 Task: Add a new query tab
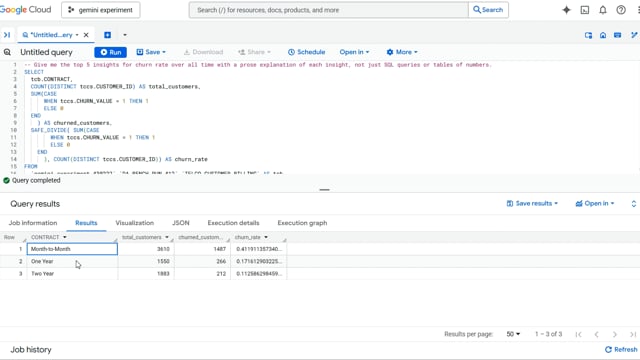pyautogui.click(x=107, y=35)
